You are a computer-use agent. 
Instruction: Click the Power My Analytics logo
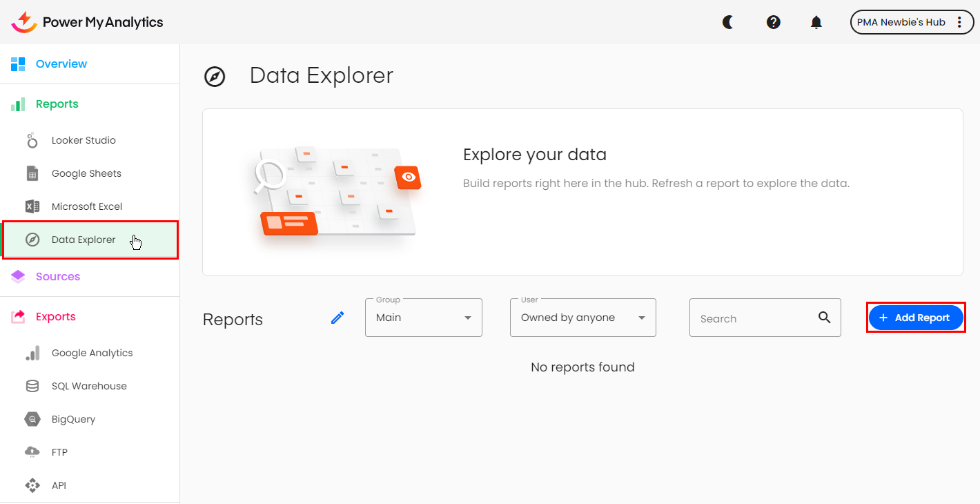point(87,22)
